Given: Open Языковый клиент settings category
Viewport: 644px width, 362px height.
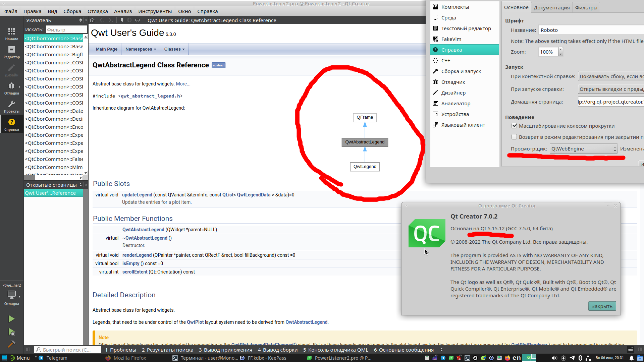Looking at the screenshot, I should (x=465, y=125).
